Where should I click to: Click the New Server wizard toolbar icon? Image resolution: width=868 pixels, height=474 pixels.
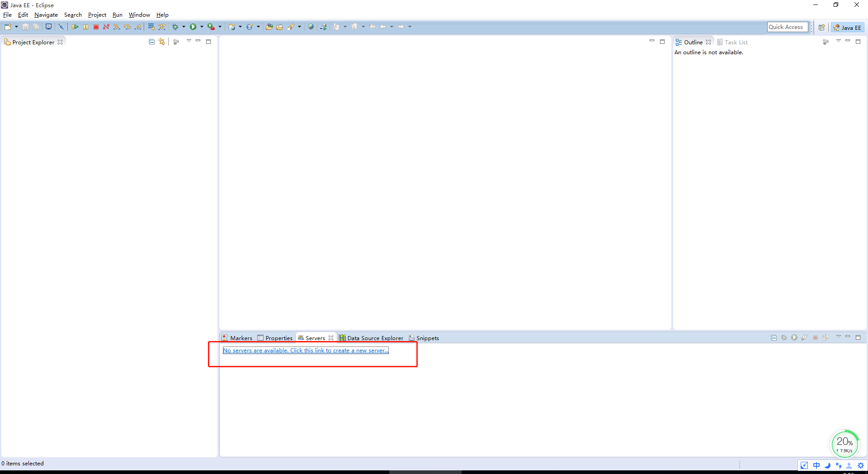click(x=232, y=27)
